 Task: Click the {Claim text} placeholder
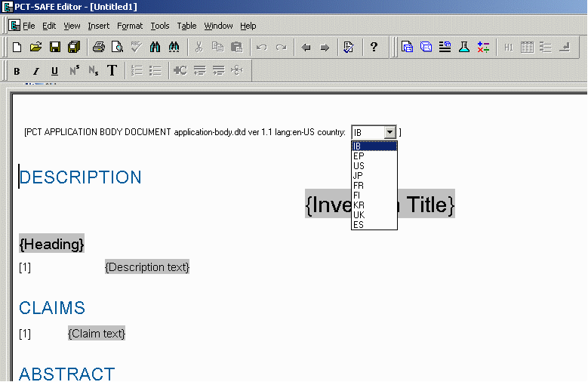pyautogui.click(x=97, y=334)
